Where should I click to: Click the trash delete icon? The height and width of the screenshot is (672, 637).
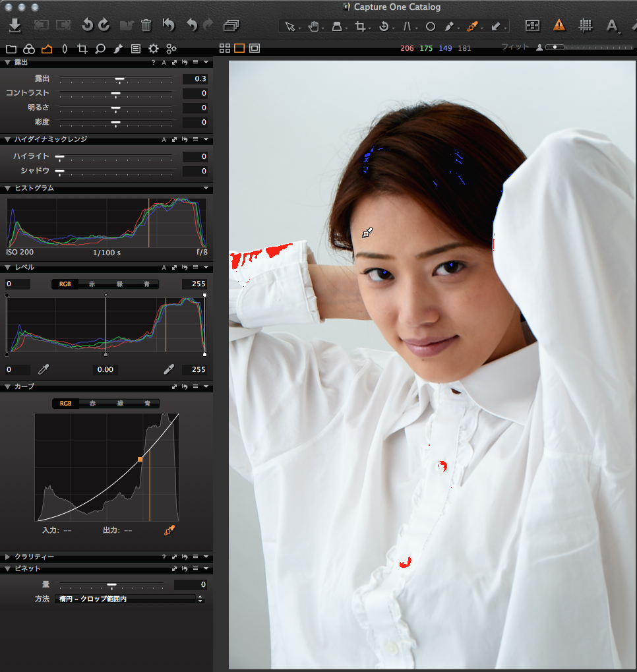click(x=146, y=26)
